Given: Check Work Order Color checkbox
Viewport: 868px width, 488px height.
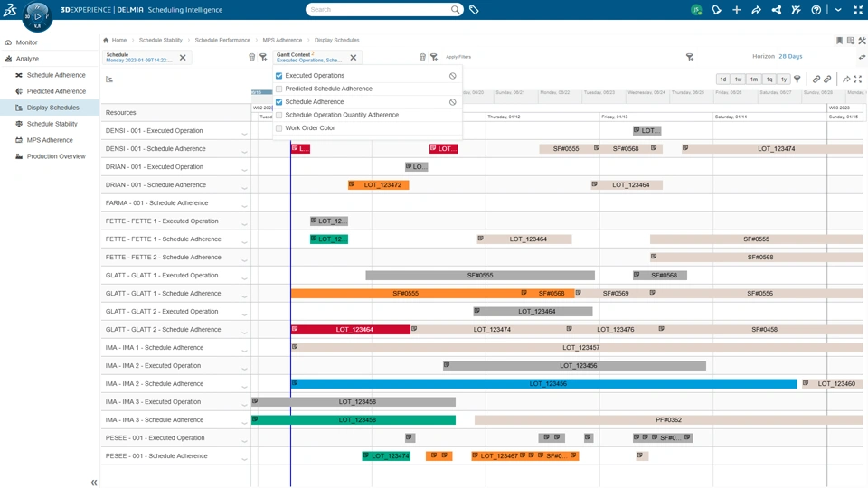Looking at the screenshot, I should (x=279, y=127).
